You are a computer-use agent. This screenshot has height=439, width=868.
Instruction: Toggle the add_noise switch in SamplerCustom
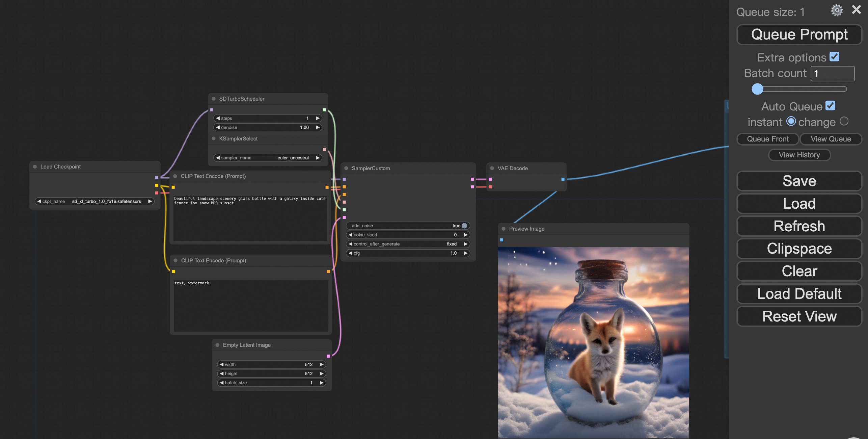[464, 226]
